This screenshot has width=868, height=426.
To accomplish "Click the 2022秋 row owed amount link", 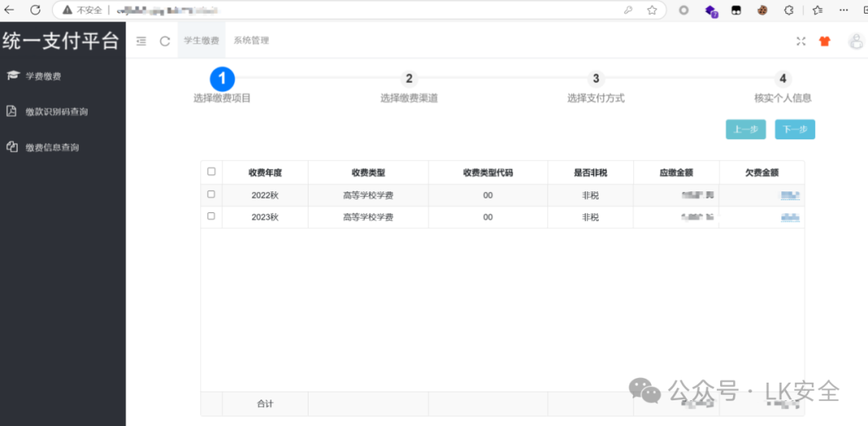I will tap(790, 195).
